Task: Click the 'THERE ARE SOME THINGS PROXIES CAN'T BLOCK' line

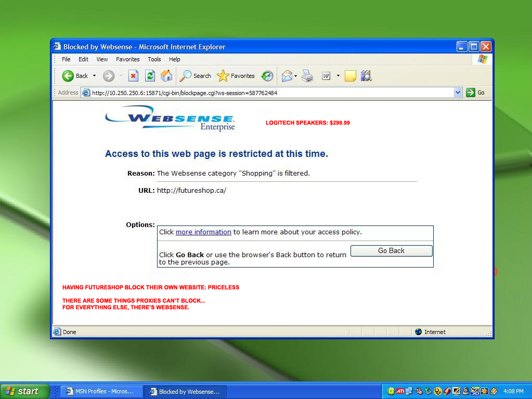Action: (134, 301)
